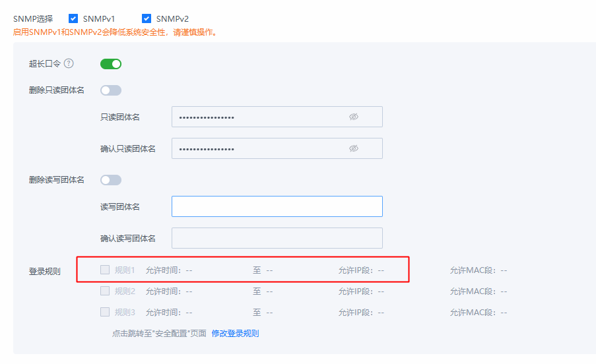Turn off the 超长口令 switch
The width and height of the screenshot is (596, 364).
click(111, 64)
